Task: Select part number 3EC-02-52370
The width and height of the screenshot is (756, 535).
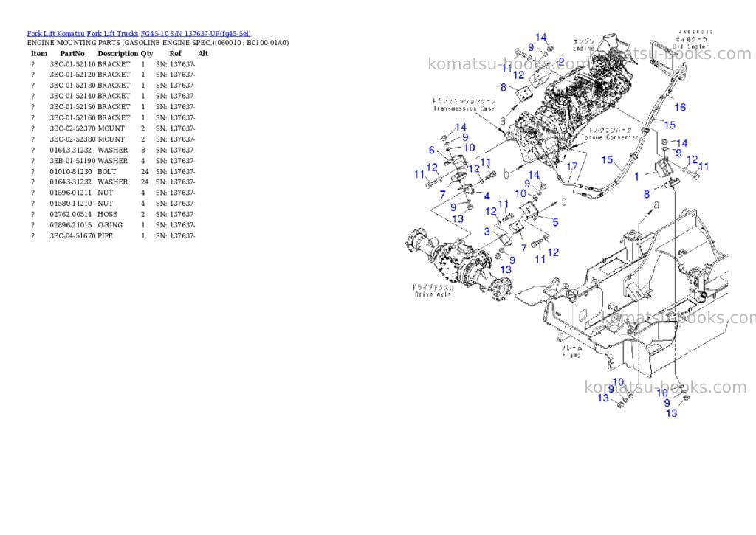Action: pyautogui.click(x=72, y=128)
